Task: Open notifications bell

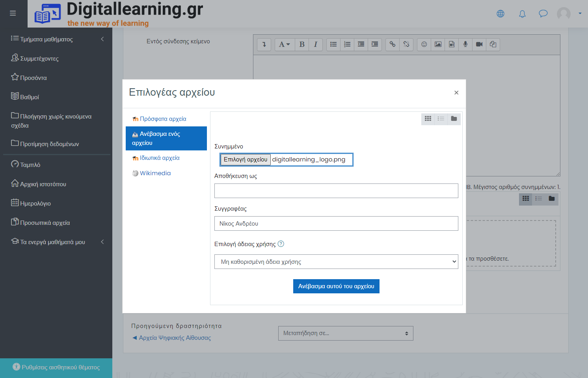Action: [x=522, y=14]
